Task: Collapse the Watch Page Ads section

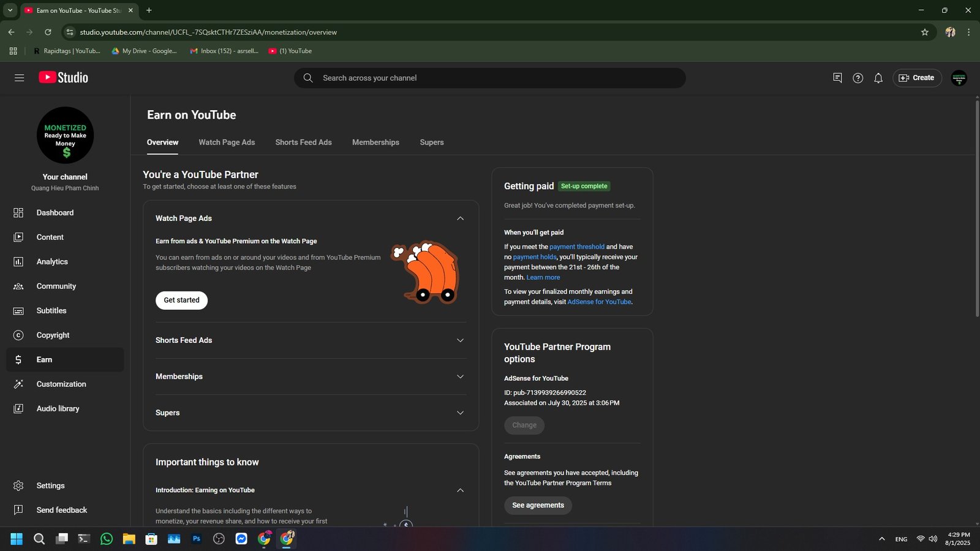Action: 460,219
